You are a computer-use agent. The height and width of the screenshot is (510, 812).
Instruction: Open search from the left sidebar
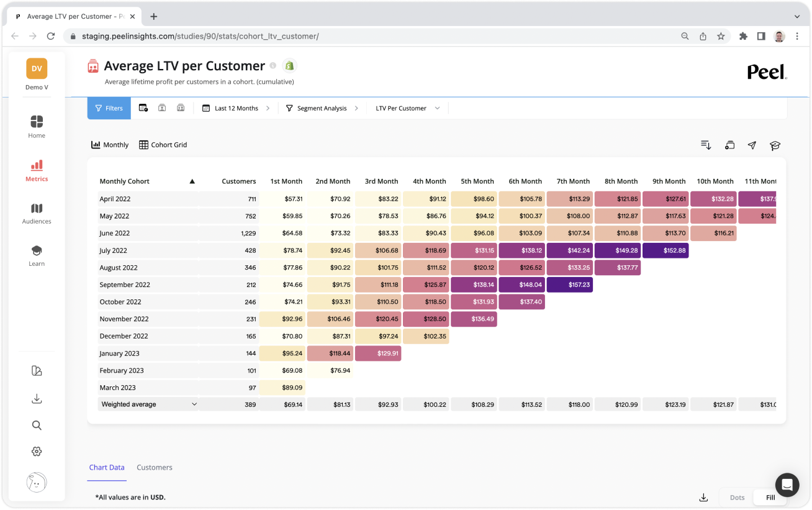point(37,426)
